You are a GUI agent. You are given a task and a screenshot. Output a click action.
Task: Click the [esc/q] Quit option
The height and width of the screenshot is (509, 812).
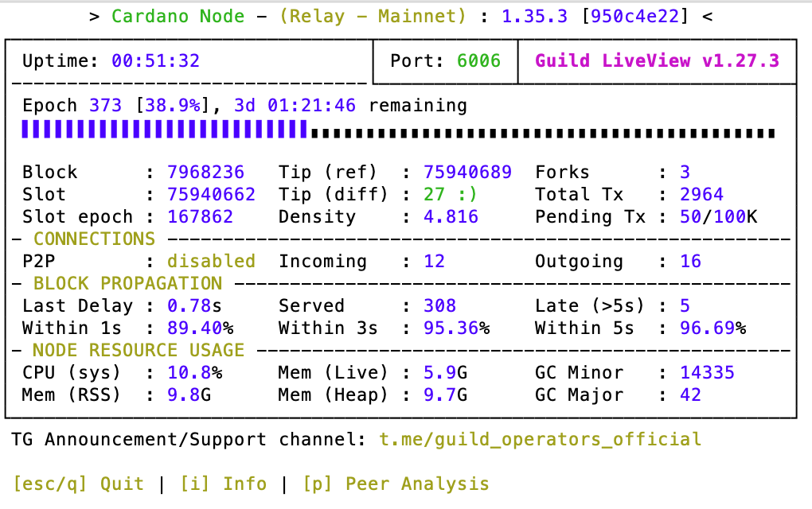pyautogui.click(x=78, y=484)
